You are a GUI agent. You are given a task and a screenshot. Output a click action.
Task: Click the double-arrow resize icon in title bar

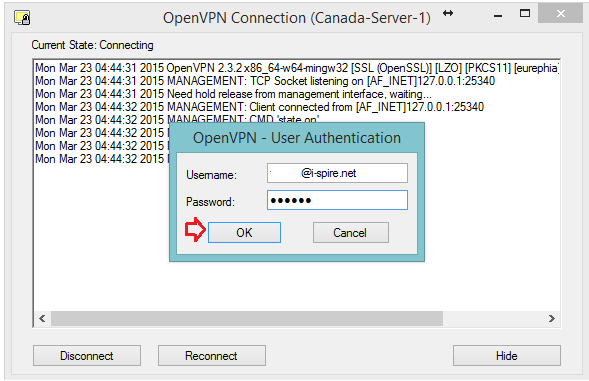448,14
